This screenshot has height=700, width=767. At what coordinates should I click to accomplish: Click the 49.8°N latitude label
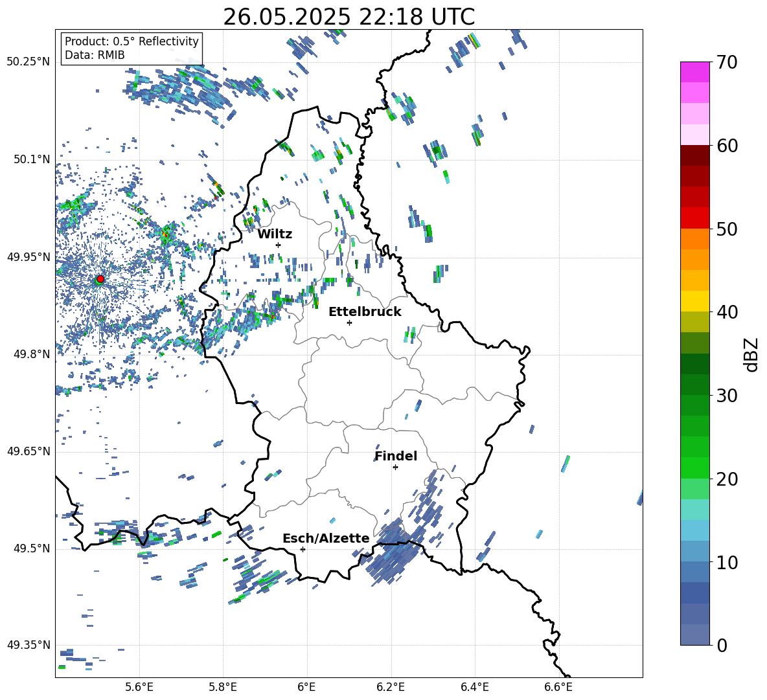(x=32, y=354)
